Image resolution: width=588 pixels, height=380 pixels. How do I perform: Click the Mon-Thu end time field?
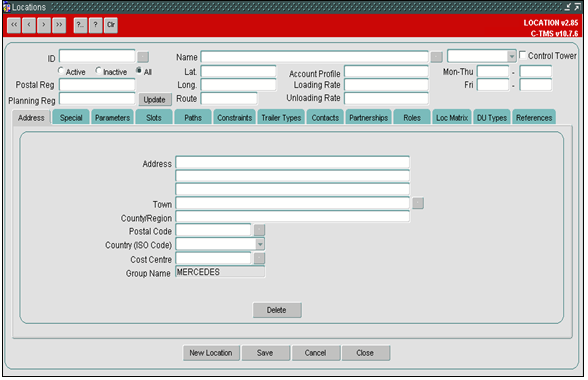pos(536,71)
